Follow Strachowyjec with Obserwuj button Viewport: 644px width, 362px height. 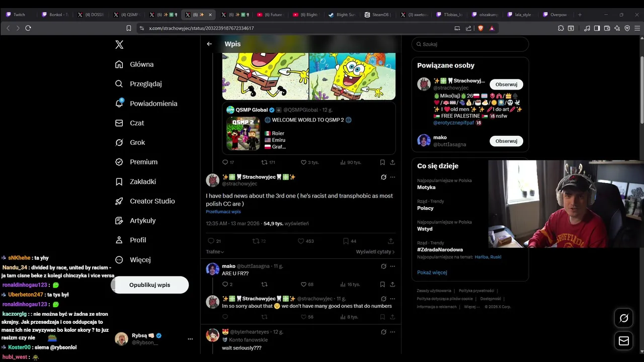[506, 84]
